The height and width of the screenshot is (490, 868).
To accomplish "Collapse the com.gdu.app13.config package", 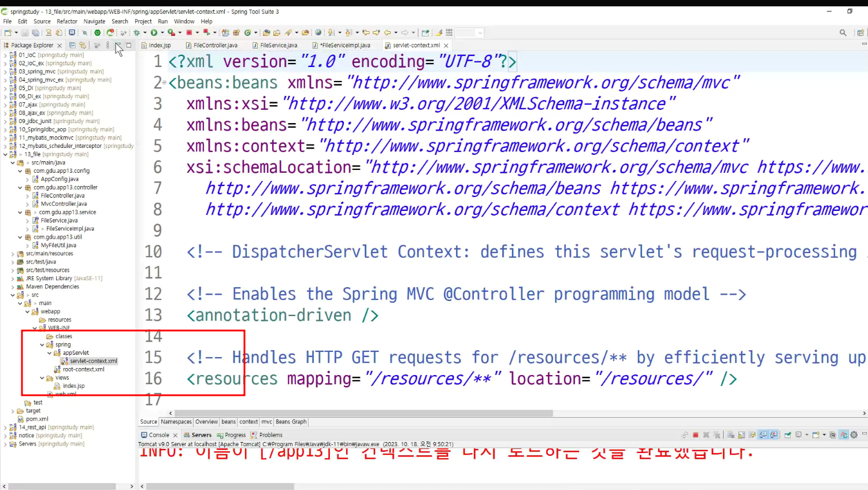I will [20, 171].
